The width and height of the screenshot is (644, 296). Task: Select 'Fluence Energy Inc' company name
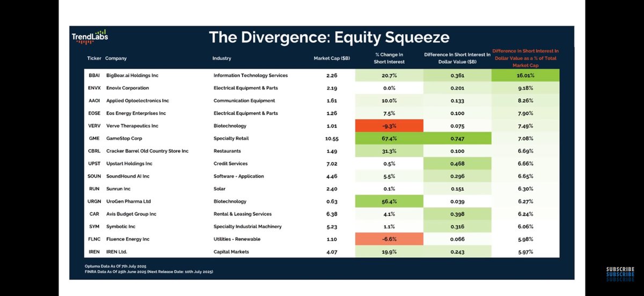pyautogui.click(x=128, y=239)
